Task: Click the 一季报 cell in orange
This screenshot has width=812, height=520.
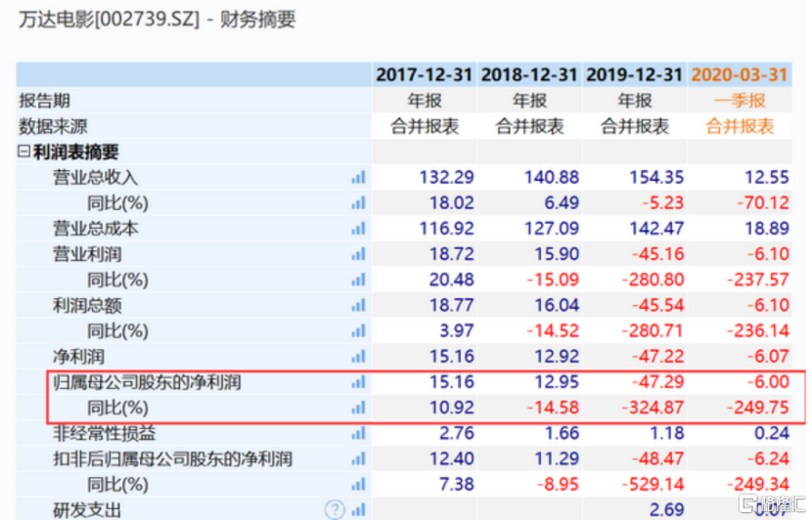Action: coord(740,101)
